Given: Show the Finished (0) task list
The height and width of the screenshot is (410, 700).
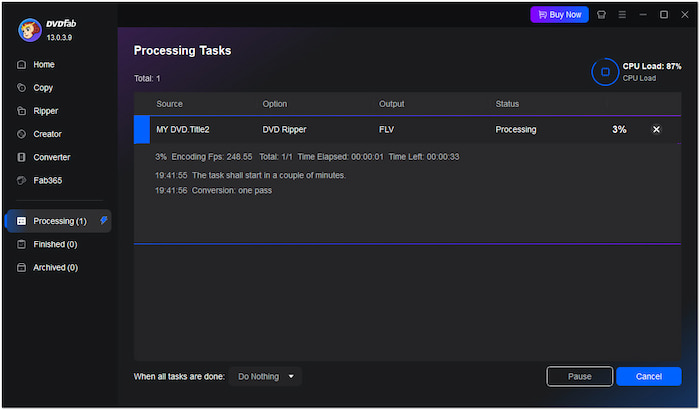Looking at the screenshot, I should tap(55, 244).
